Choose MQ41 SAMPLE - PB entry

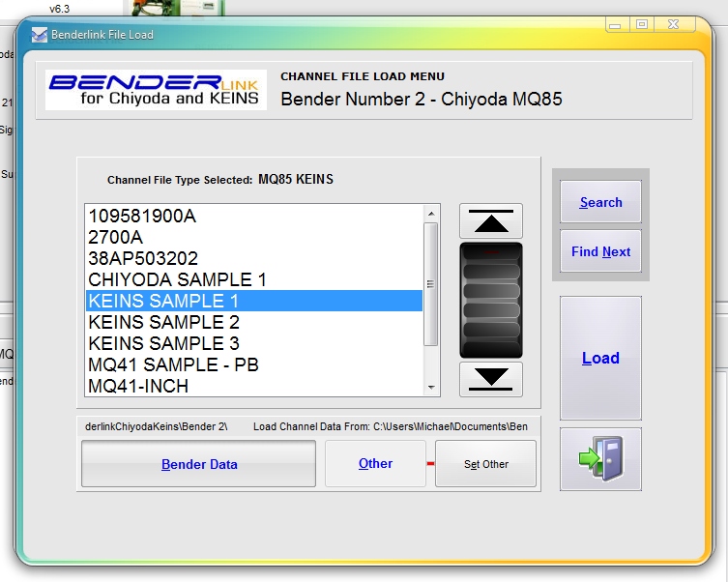[x=173, y=364]
